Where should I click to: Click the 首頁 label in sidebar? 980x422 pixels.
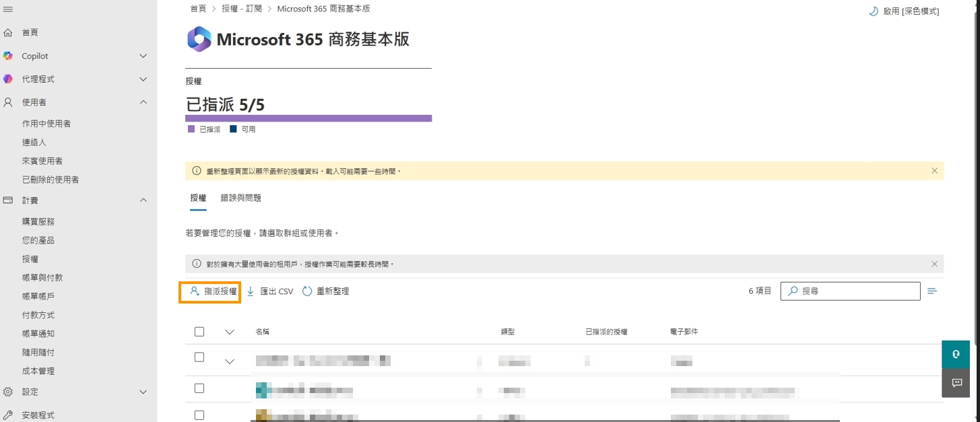[30, 32]
